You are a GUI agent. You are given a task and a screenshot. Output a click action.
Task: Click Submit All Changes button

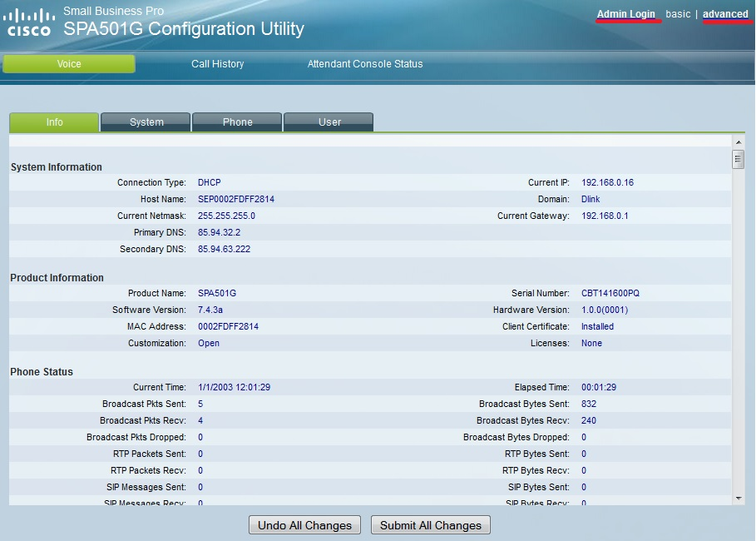(431, 525)
